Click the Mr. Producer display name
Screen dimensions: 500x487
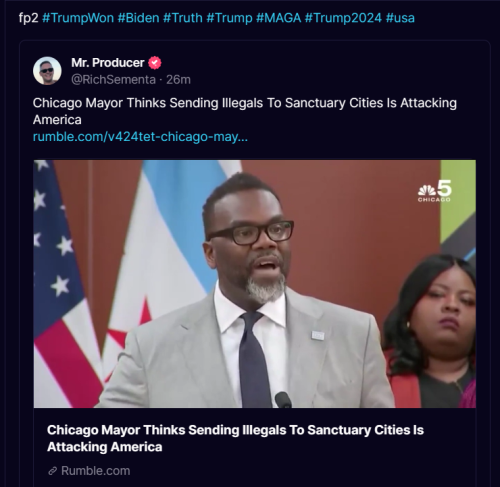pyautogui.click(x=107, y=63)
